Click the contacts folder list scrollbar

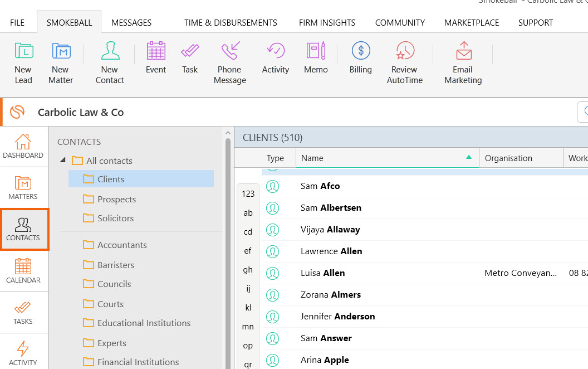click(228, 251)
